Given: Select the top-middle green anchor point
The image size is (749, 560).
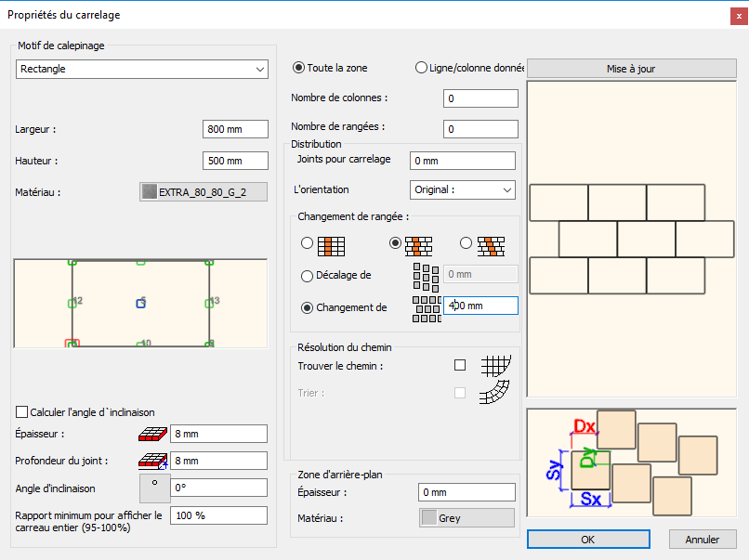Looking at the screenshot, I should coord(140,262).
